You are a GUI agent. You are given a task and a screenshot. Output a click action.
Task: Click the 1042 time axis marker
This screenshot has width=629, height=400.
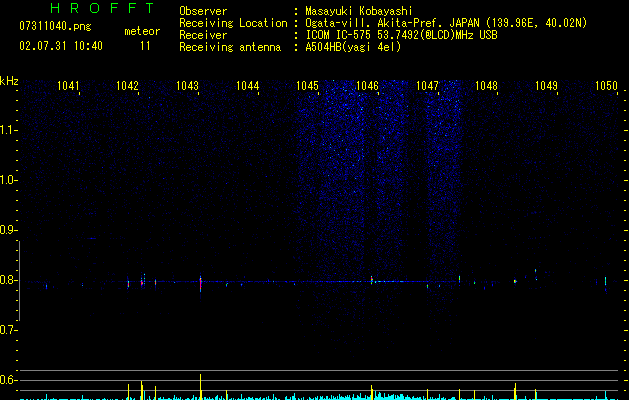(x=127, y=86)
